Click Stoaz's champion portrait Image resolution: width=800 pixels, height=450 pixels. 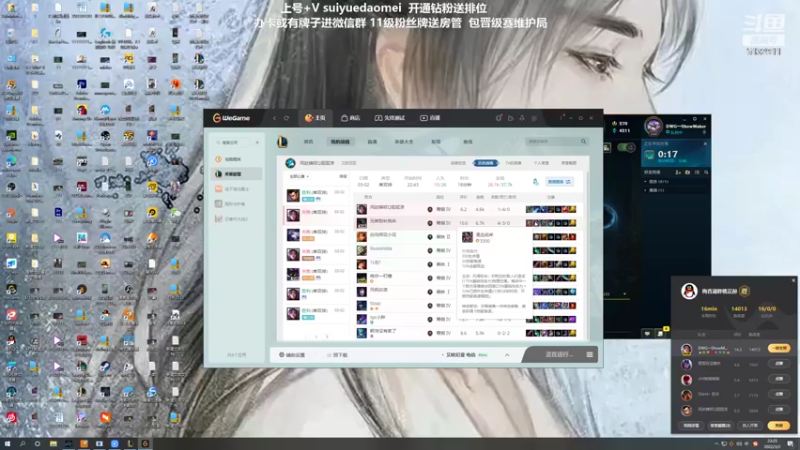click(x=362, y=306)
